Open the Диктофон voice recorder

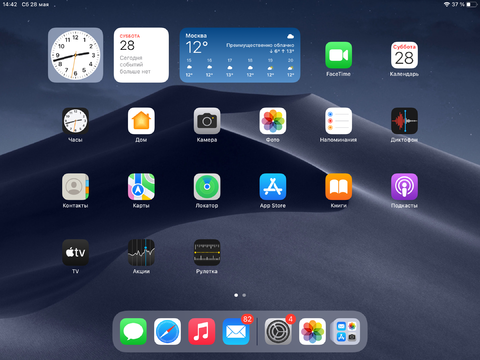404,121
